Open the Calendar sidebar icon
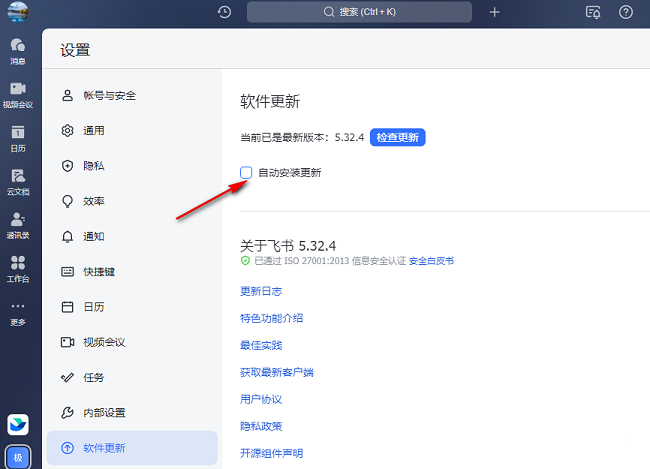The width and height of the screenshot is (650, 469). [18, 137]
